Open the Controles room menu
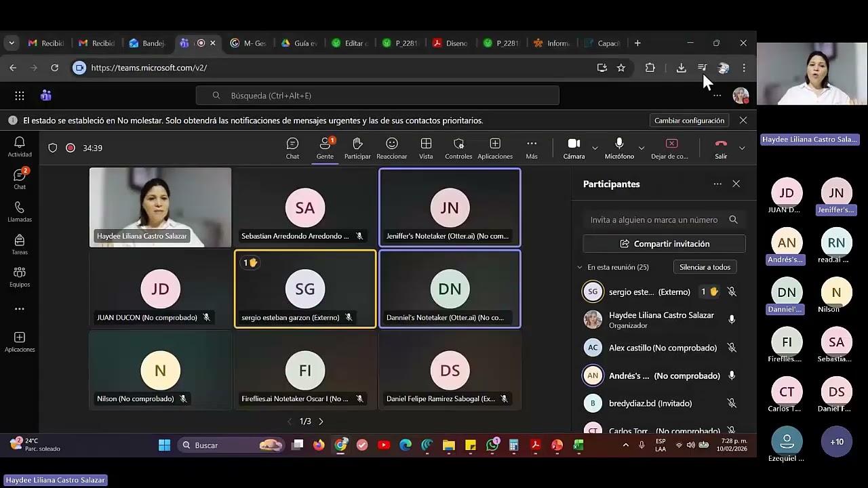Viewport: 868px width, 488px height. point(458,148)
